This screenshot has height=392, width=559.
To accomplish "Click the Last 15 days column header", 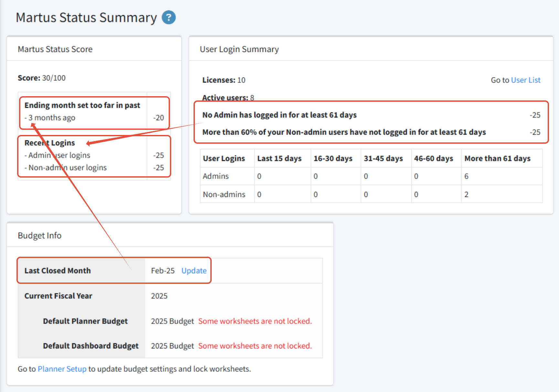I will (279, 159).
